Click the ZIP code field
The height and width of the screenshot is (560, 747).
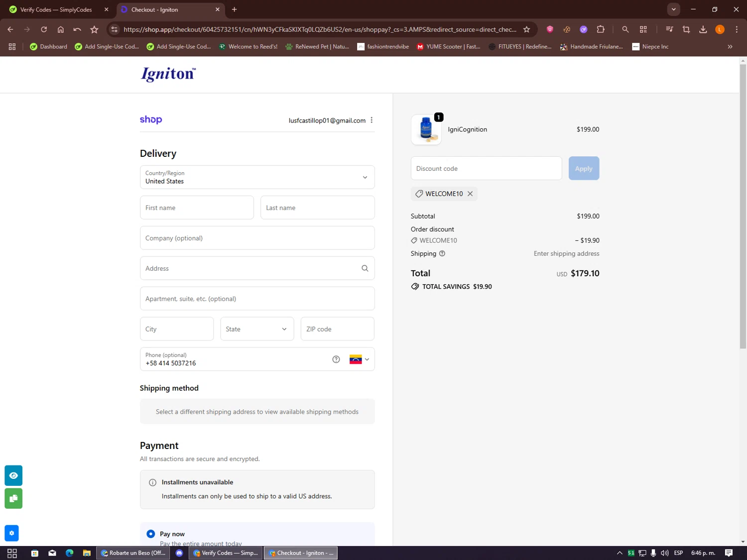[x=337, y=329]
